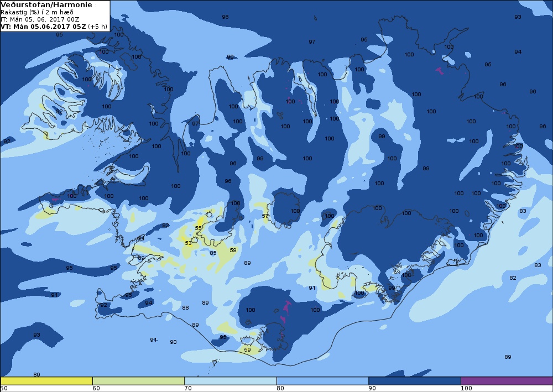Click the humidity value 82 over the sea
The image size is (553, 392).
coord(513,278)
